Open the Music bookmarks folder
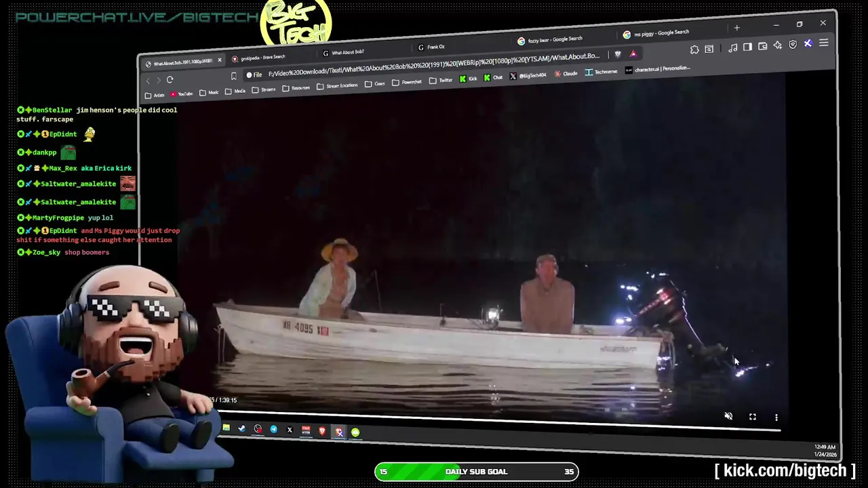Image resolution: width=868 pixels, height=488 pixels. coord(209,92)
